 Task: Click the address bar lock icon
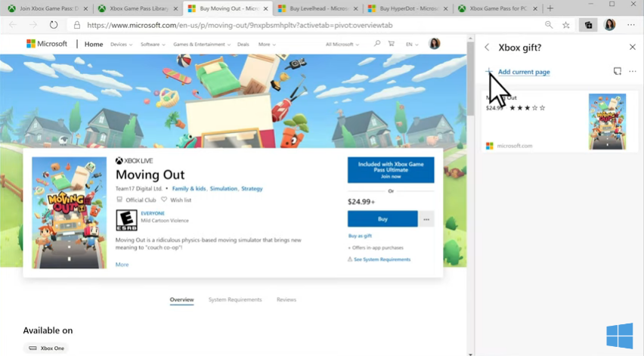[x=77, y=25]
